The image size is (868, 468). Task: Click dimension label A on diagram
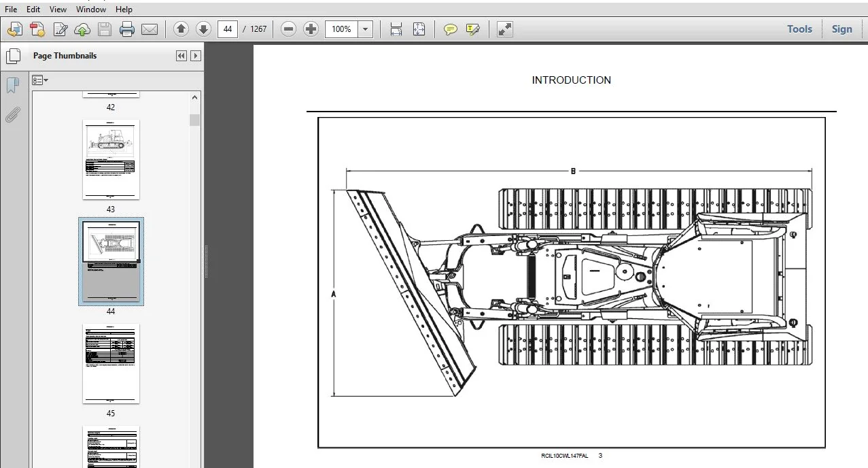pos(333,295)
